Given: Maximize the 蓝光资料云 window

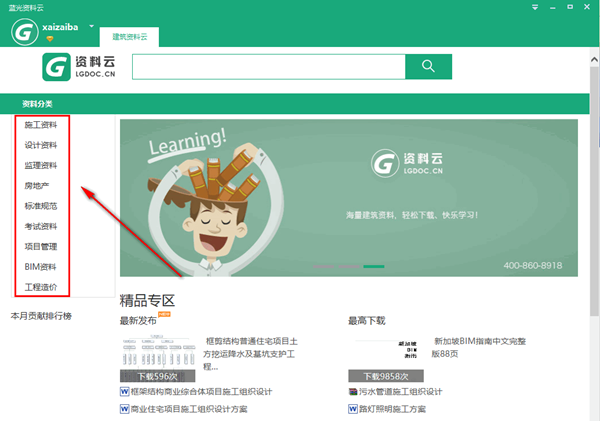Looking at the screenshot, I should coord(570,7).
